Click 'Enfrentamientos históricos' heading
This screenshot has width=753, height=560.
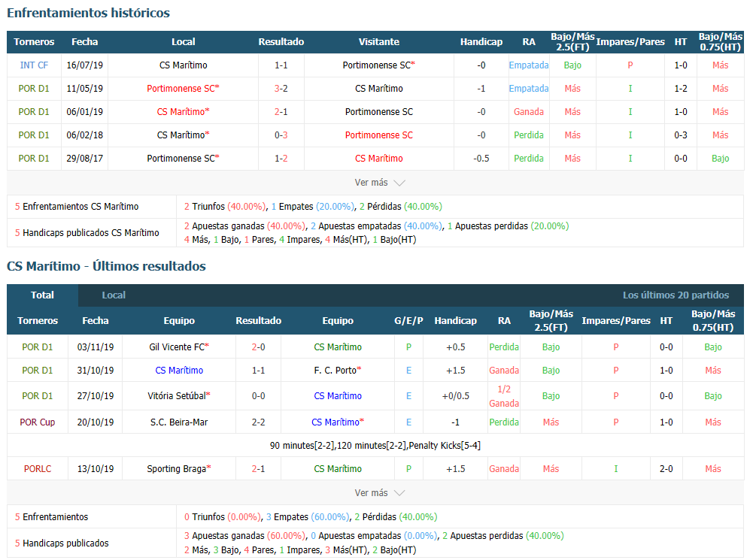coord(88,13)
